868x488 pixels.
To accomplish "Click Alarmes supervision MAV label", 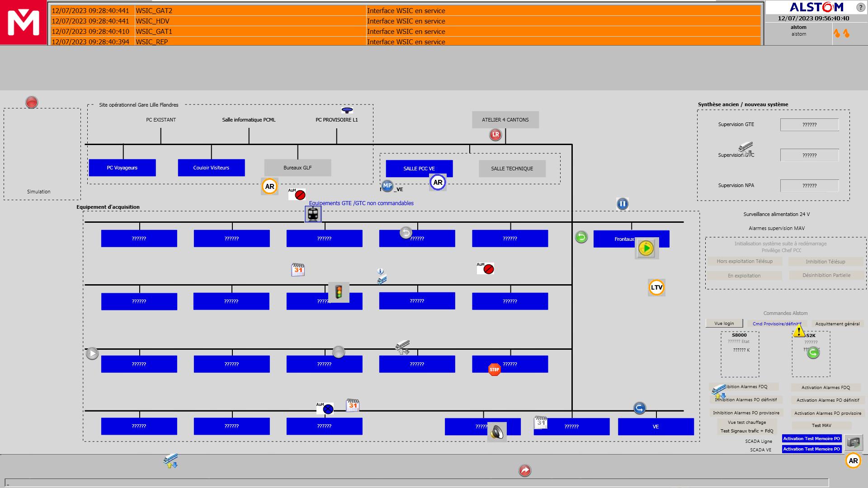I will 777,228.
